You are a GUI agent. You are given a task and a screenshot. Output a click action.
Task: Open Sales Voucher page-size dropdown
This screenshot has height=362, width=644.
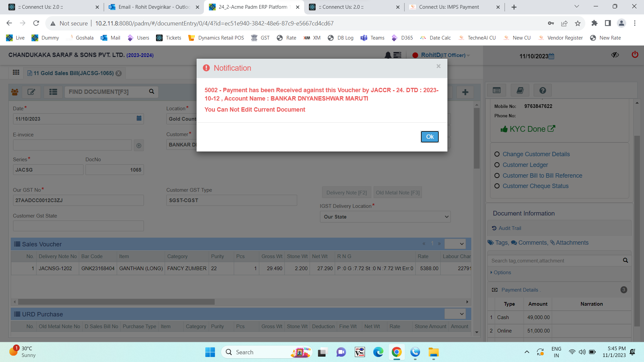coord(455,244)
